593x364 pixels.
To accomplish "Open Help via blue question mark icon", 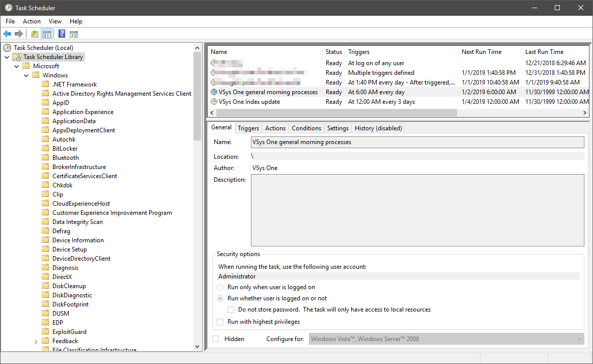I will [62, 34].
